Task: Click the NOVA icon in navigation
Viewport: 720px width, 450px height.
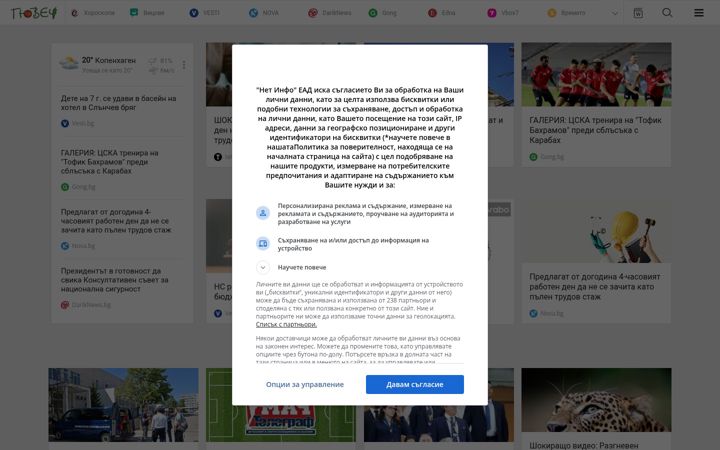Action: tap(253, 13)
